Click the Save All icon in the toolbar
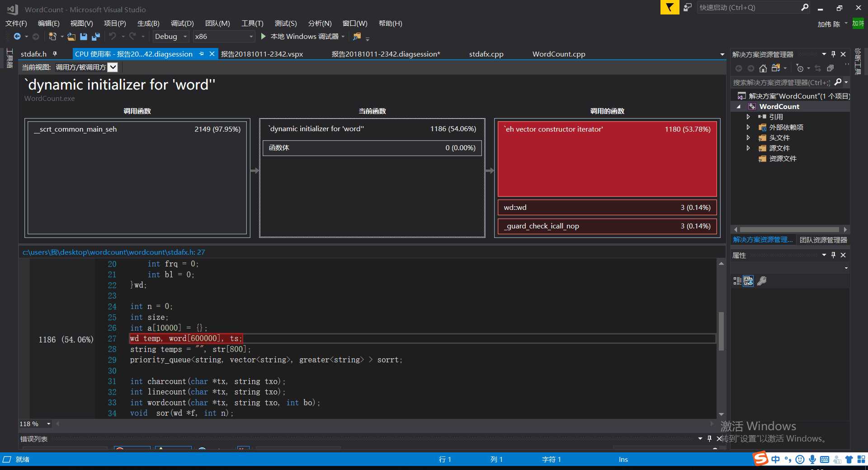Image resolution: width=868 pixels, height=470 pixels. tap(96, 36)
